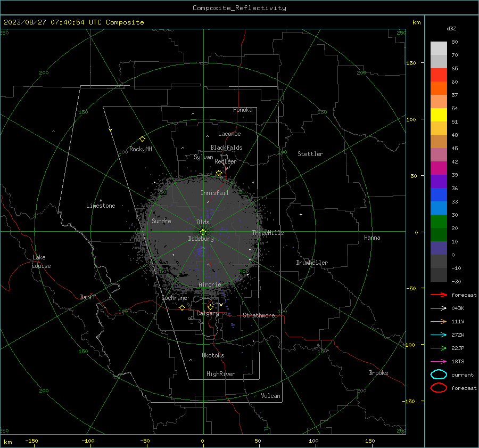This screenshot has height=448, width=479.
Task: Click the Lacombe town label
Action: pos(229,134)
